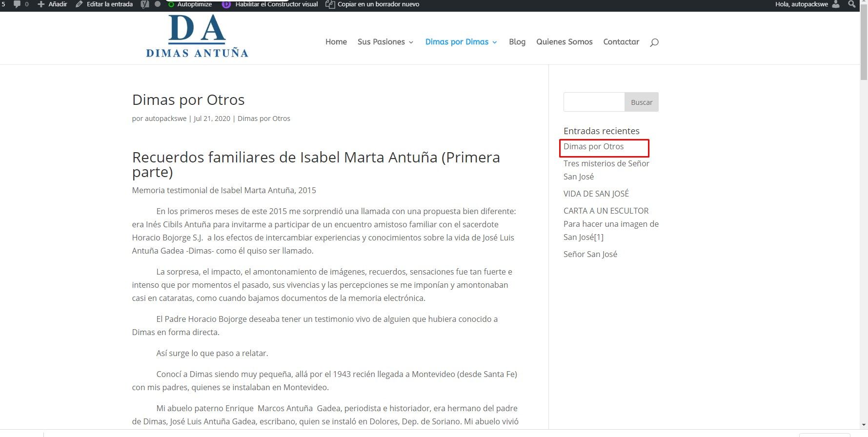The height and width of the screenshot is (437, 868).
Task: Open the Quienes Somos page link
Action: coord(565,42)
